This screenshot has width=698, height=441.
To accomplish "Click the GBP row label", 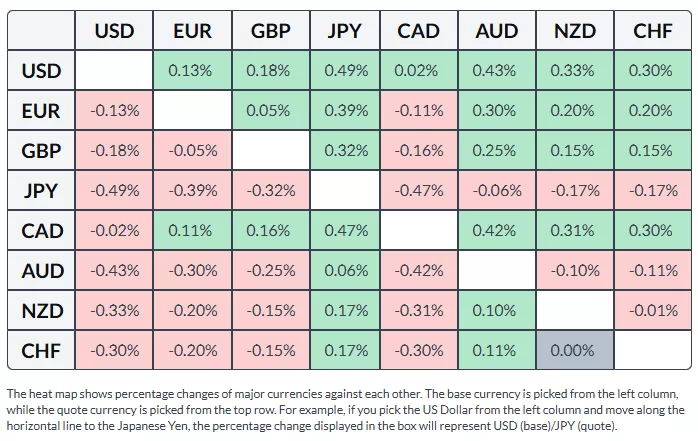I will tap(41, 151).
